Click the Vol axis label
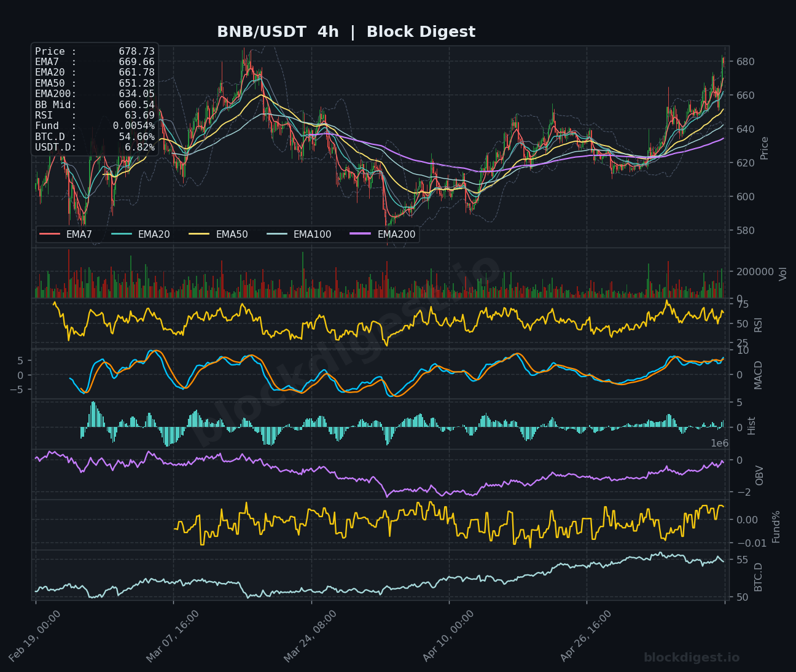The height and width of the screenshot is (672, 796). 782,274
